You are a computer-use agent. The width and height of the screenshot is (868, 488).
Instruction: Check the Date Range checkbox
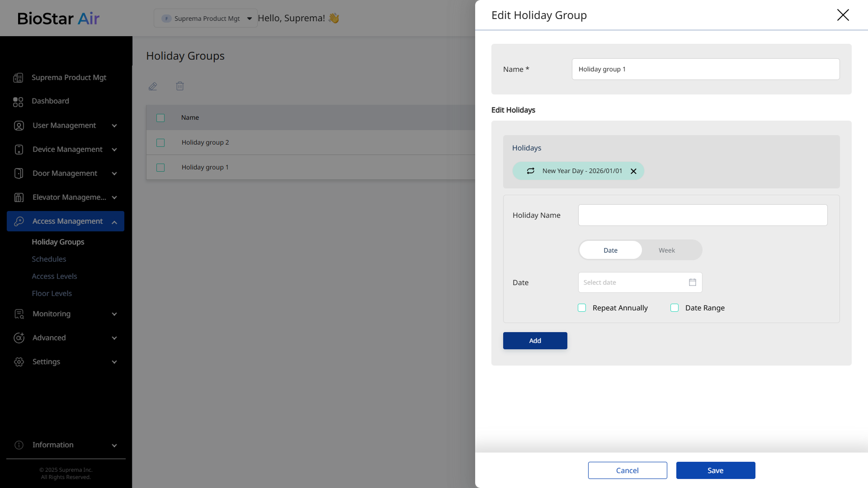[675, 308]
